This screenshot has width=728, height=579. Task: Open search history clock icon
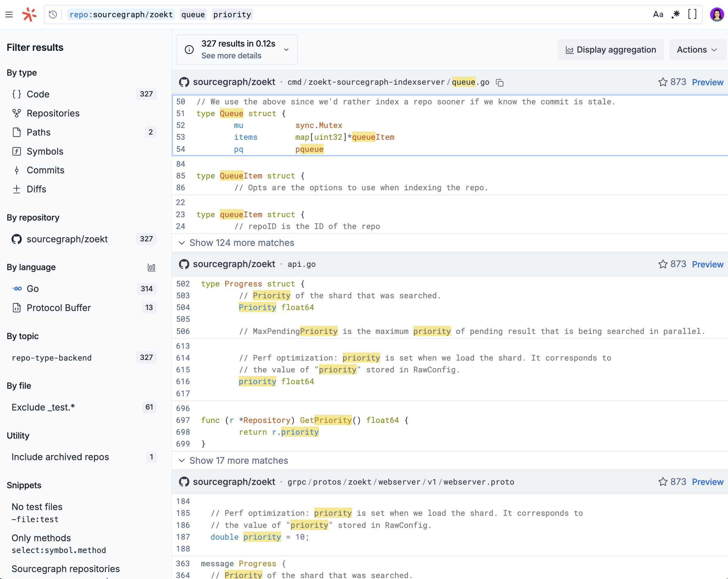click(x=53, y=15)
